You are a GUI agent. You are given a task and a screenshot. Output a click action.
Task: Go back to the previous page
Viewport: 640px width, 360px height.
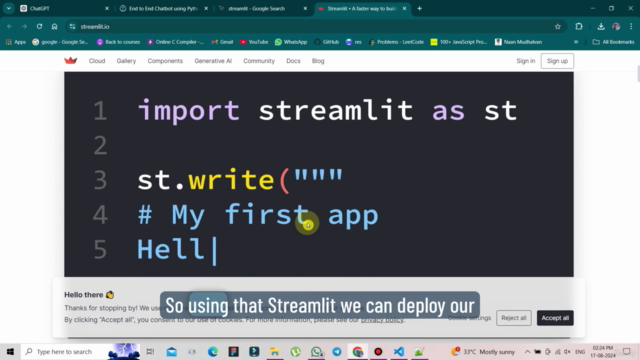pyautogui.click(x=9, y=27)
